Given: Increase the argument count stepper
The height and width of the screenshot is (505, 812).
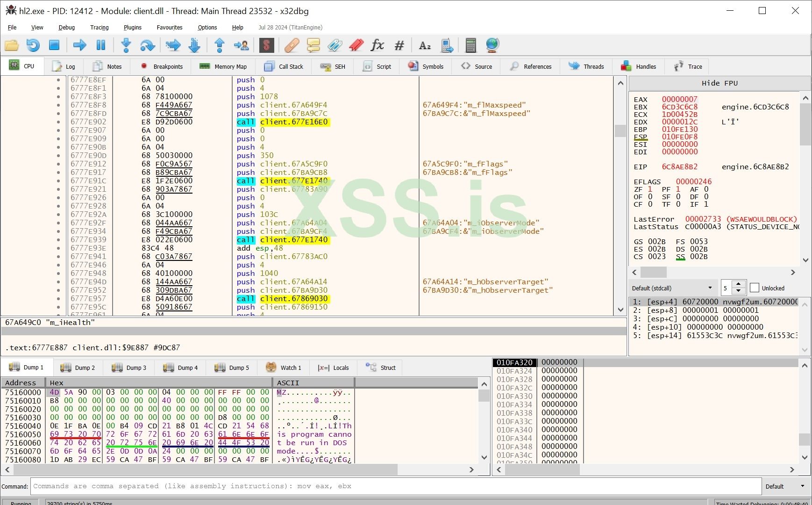Looking at the screenshot, I should (739, 284).
